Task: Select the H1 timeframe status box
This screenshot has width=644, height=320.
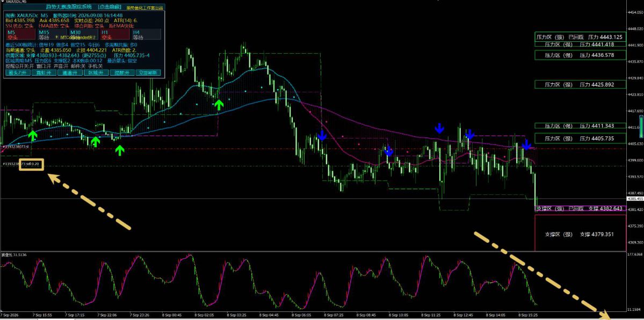Action: (114, 34)
